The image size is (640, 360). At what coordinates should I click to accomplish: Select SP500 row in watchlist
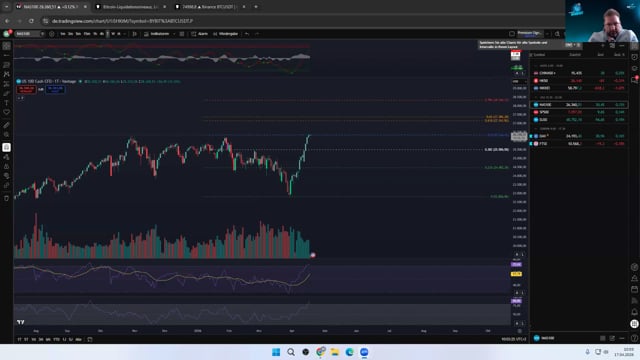pos(578,112)
